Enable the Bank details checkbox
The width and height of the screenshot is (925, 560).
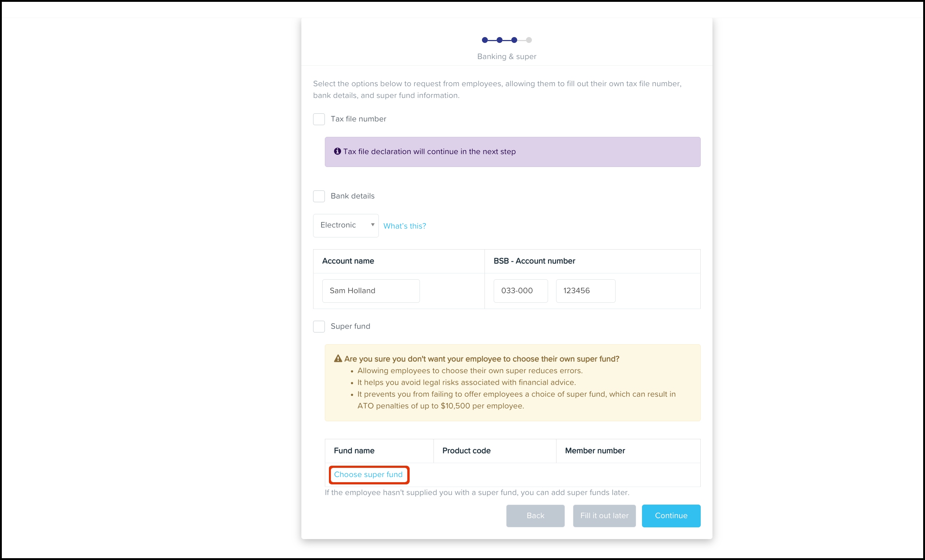tap(319, 196)
